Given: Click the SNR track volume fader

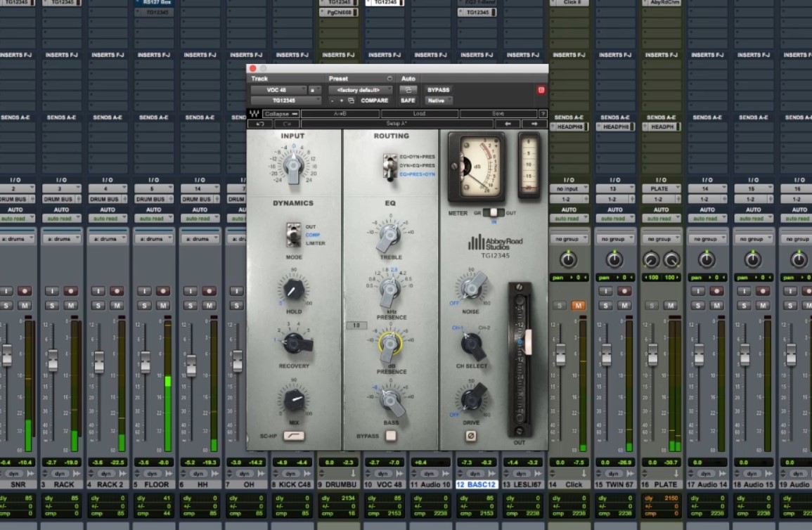Looking at the screenshot, I should click(x=7, y=354).
